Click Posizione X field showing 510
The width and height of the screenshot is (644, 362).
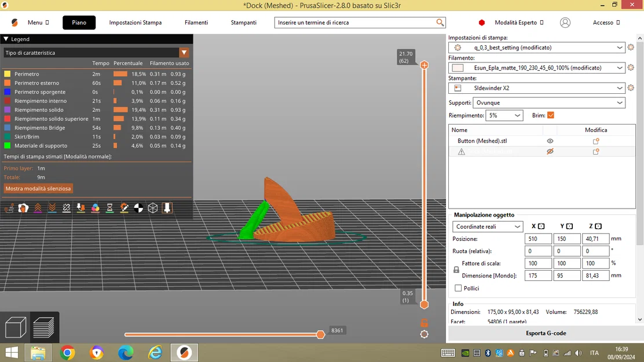[538, 239]
